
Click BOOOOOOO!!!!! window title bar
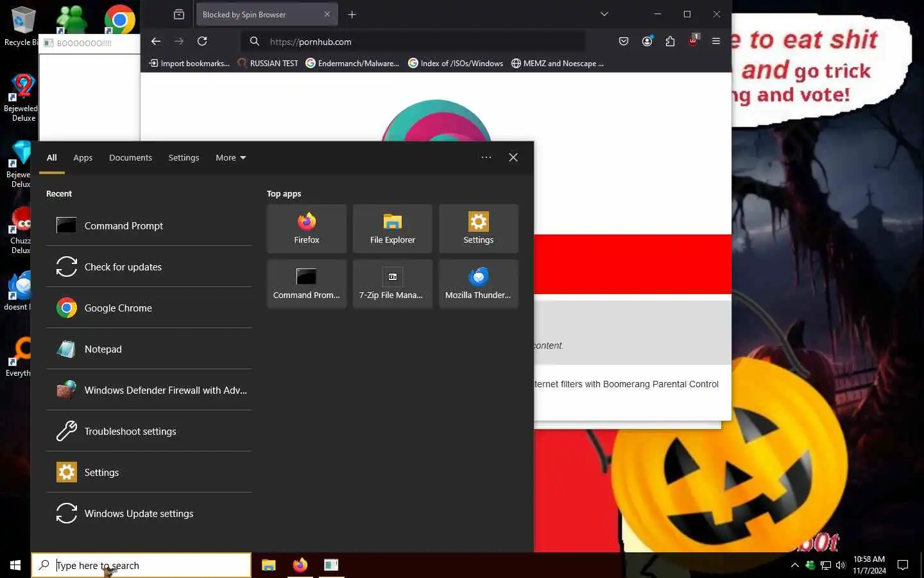90,43
